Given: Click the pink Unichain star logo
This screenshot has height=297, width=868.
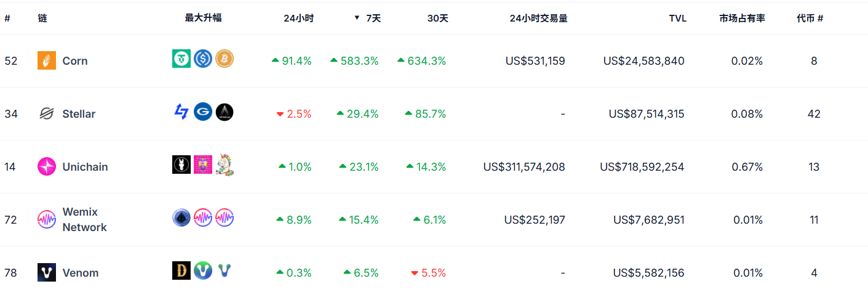Looking at the screenshot, I should point(47,167).
